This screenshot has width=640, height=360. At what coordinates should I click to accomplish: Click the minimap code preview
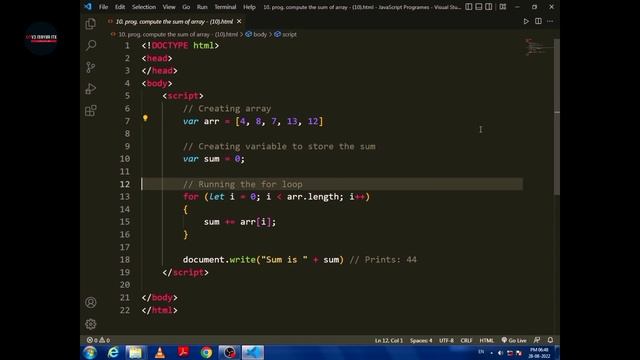tap(538, 47)
